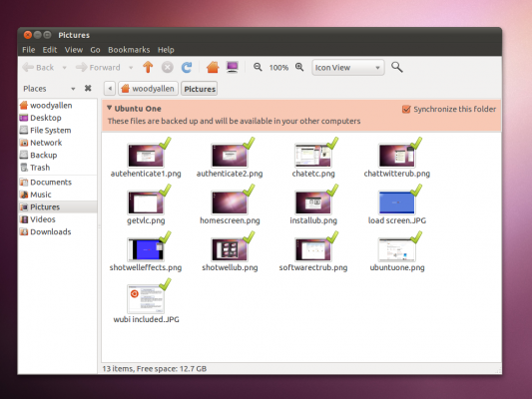Image resolution: width=532 pixels, height=399 pixels.
Task: Select getvlc.png thumbnail
Action: point(146,202)
